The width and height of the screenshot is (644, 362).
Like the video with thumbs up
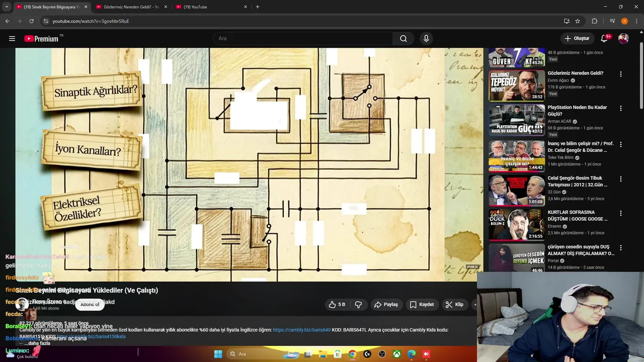[337, 305]
